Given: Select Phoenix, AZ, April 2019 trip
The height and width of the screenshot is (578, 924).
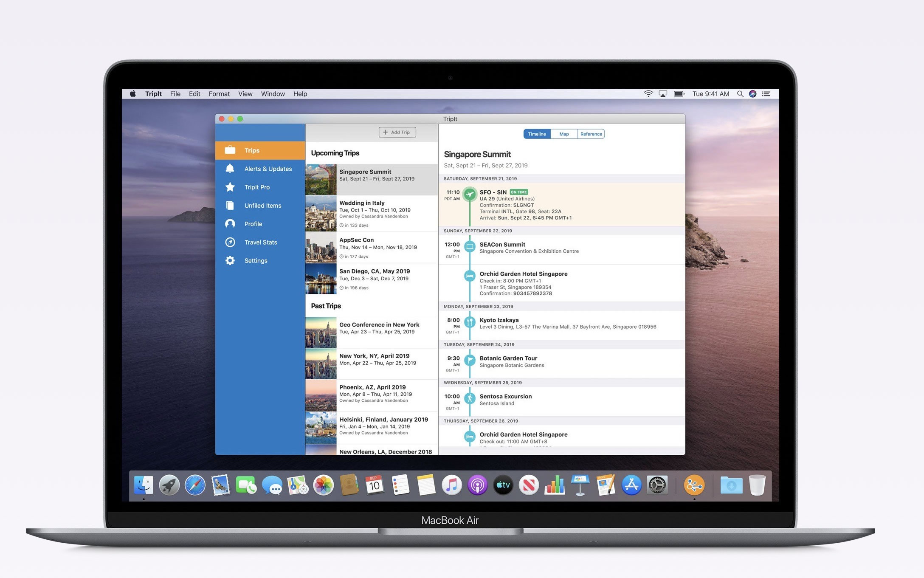Looking at the screenshot, I should coord(372,395).
